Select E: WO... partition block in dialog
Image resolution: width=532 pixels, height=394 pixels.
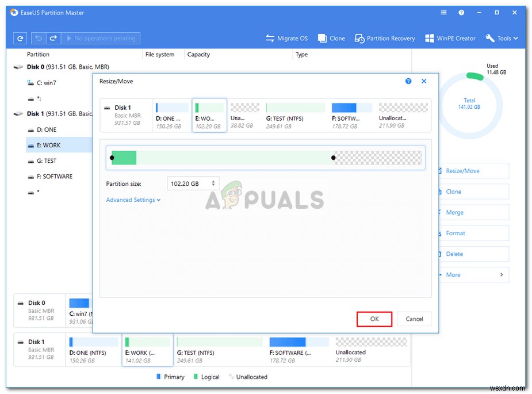[x=209, y=116]
